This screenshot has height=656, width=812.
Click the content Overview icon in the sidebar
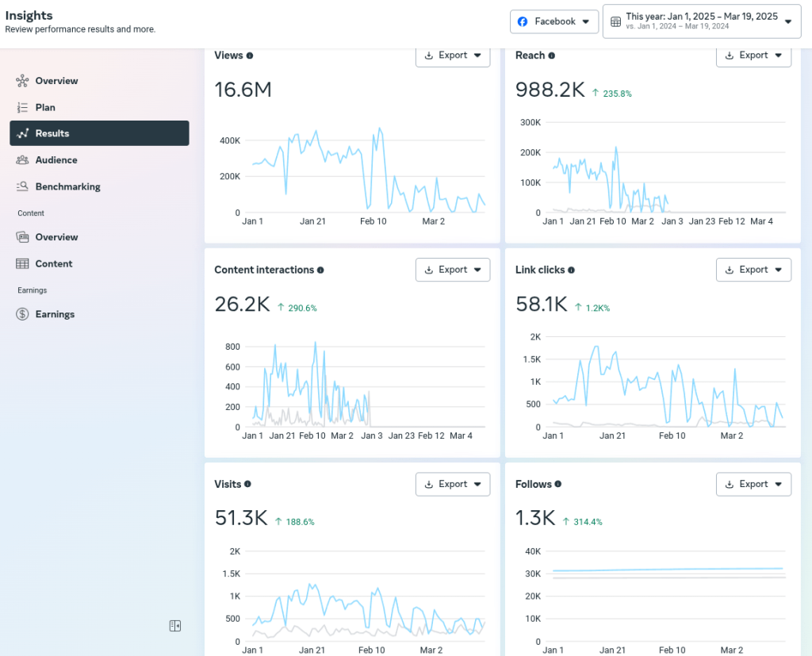(x=21, y=236)
